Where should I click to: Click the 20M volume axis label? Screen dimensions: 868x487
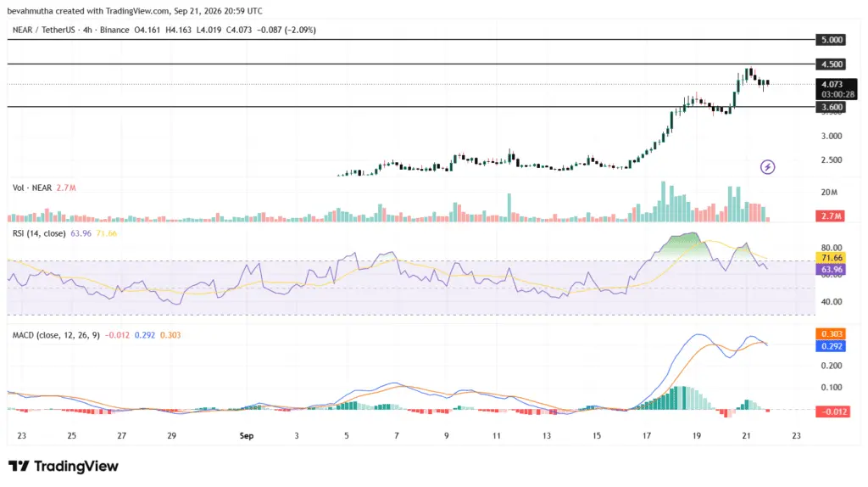click(829, 193)
